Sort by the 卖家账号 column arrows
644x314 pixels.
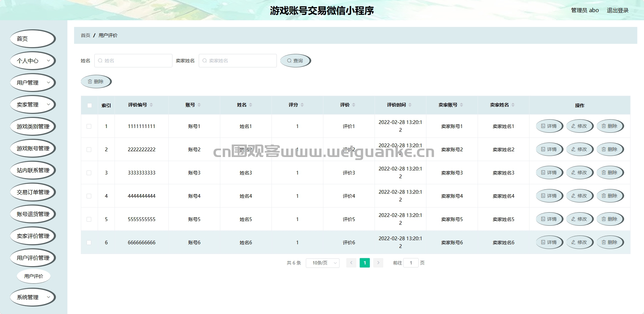[x=461, y=105]
